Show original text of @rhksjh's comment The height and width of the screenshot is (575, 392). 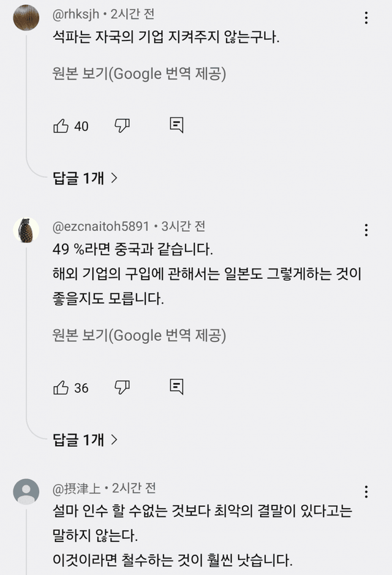click(x=140, y=74)
